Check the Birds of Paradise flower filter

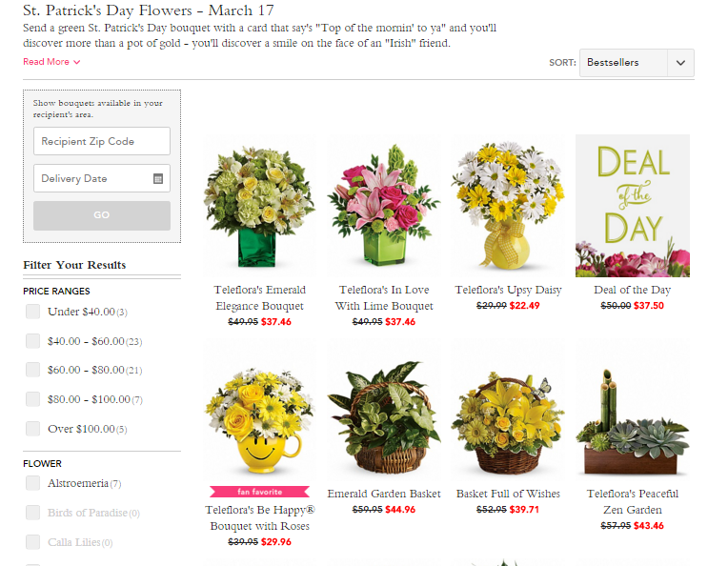33,513
